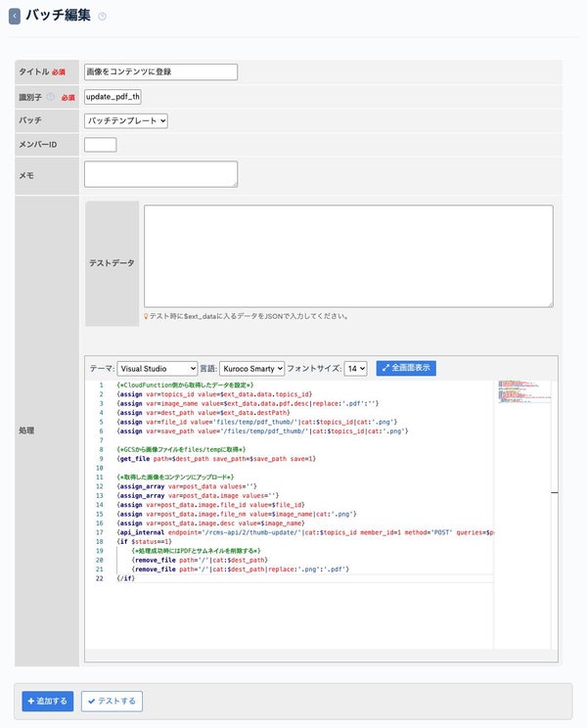Click the 識別子 input containing update_pdf_th
587x728 pixels.
[x=113, y=97]
